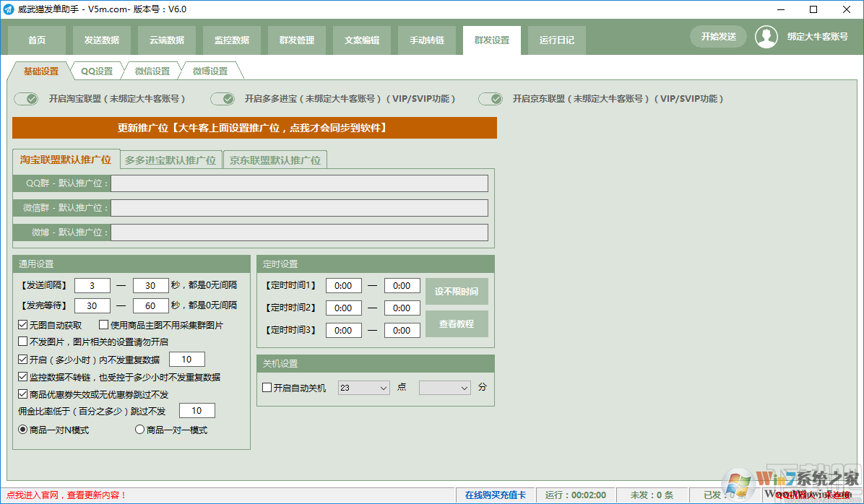Select the 多多进宝默认推广位 tab
Viewport: 864px width, 504px height.
[171, 159]
